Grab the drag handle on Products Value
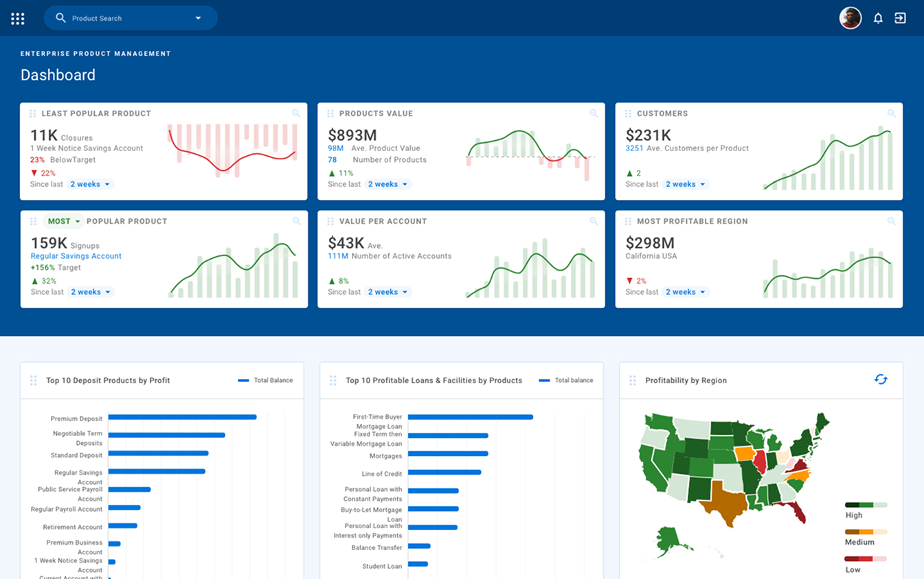 (x=330, y=113)
